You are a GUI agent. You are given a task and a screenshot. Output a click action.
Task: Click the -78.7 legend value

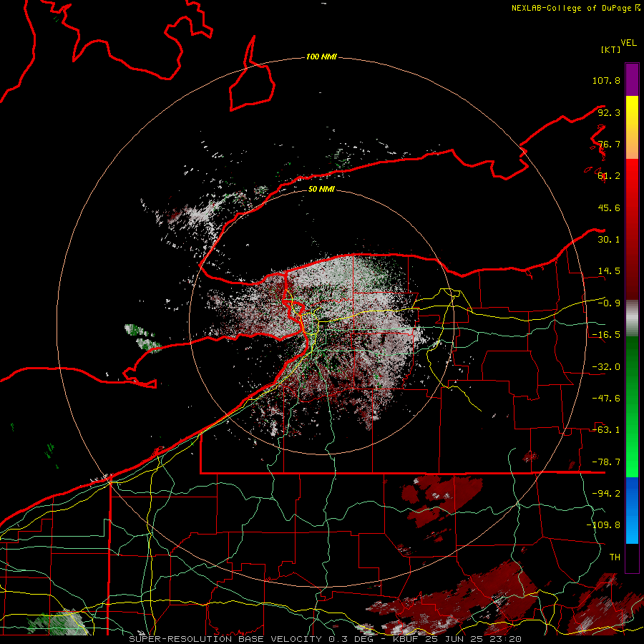[606, 462]
